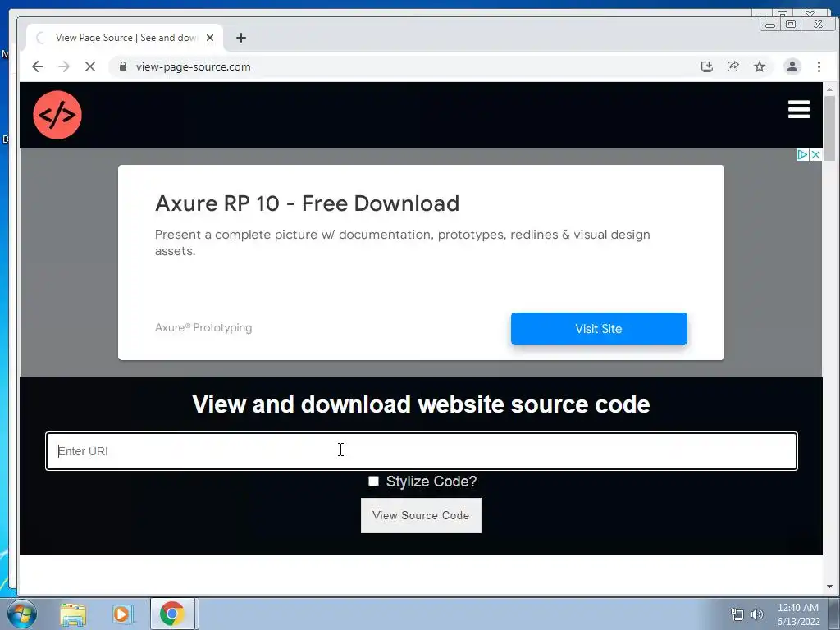Click Axure Prototyping advertiser text

pyautogui.click(x=203, y=327)
